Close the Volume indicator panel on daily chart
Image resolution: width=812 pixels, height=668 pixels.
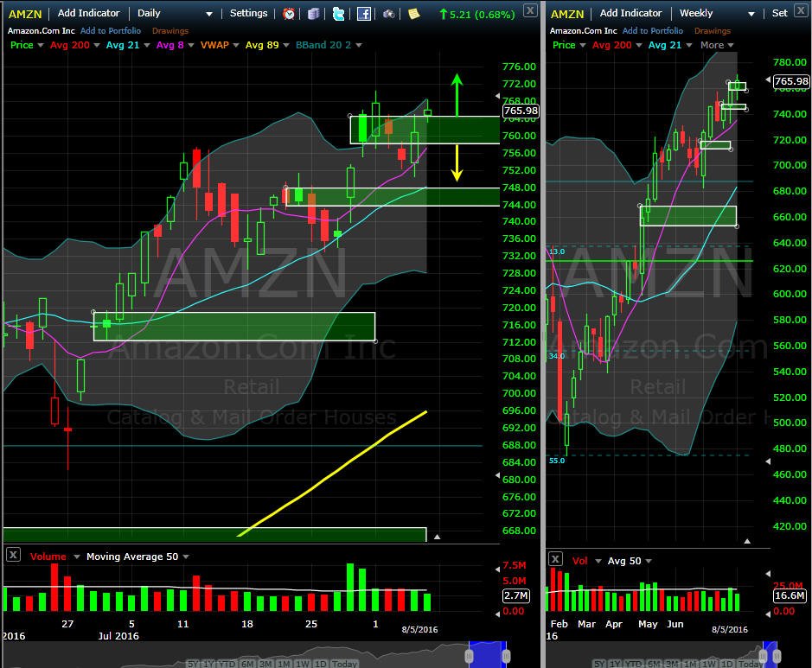coord(13,555)
